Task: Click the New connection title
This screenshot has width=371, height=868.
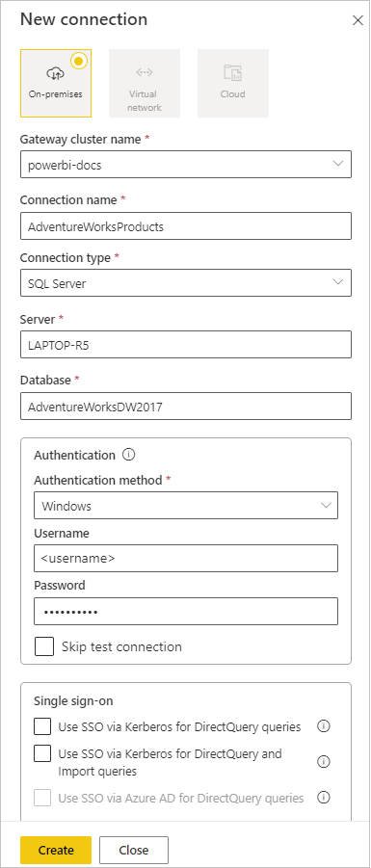Action: [84, 19]
